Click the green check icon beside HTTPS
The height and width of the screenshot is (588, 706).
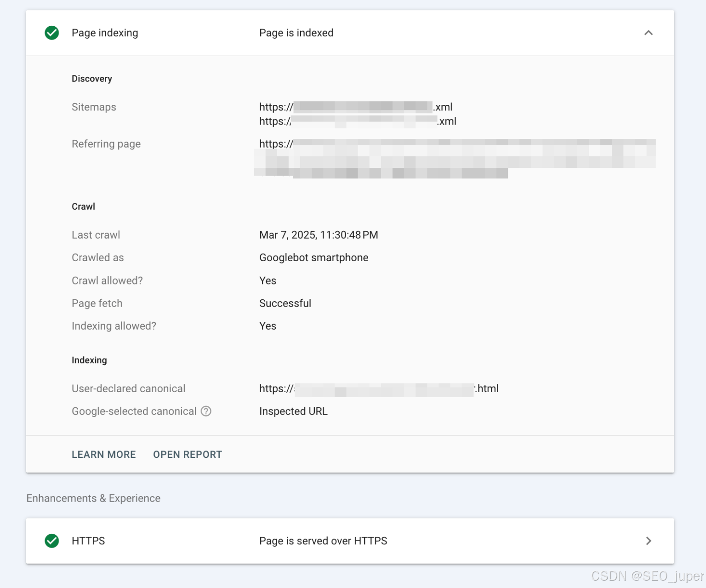coord(52,541)
